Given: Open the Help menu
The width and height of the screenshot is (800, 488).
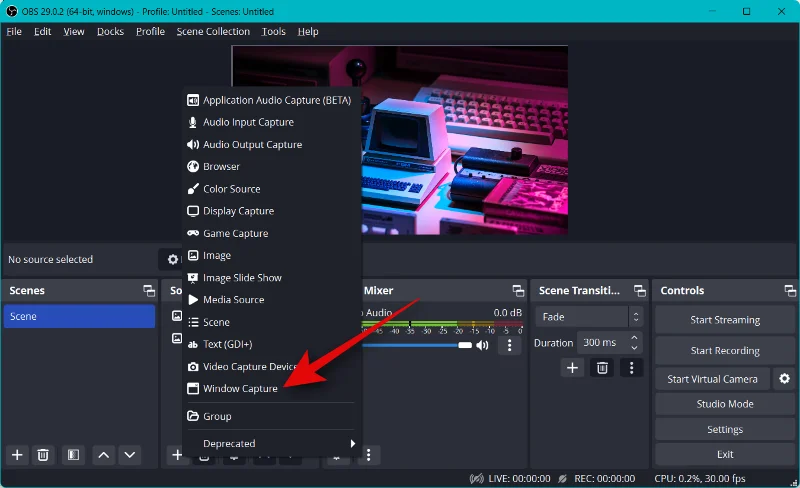Looking at the screenshot, I should click(x=308, y=32).
